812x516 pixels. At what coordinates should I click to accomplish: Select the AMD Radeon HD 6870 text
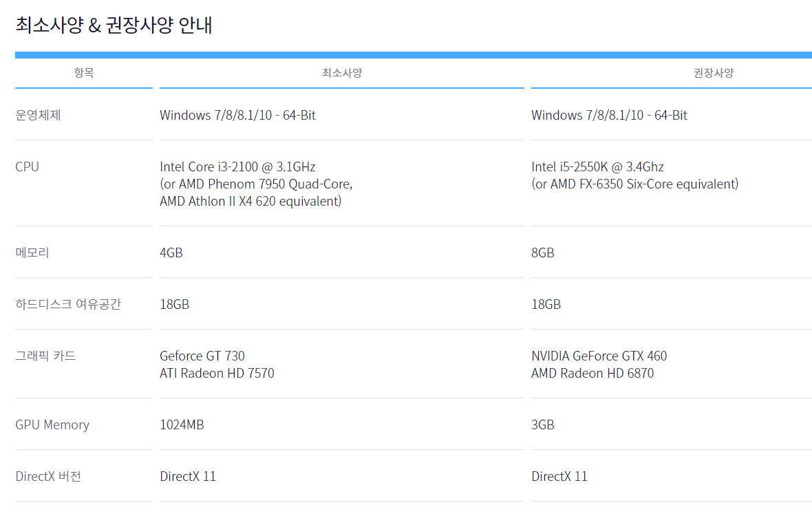592,373
